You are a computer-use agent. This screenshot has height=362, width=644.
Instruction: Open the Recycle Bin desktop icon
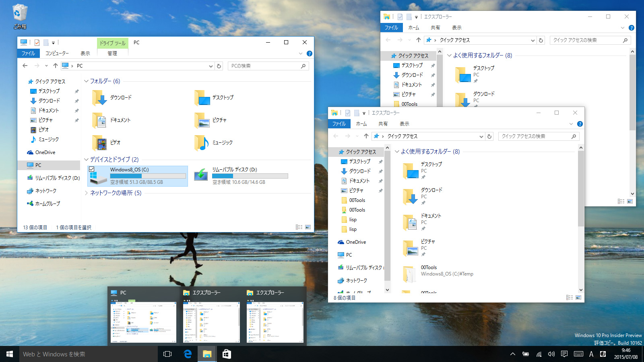click(20, 16)
